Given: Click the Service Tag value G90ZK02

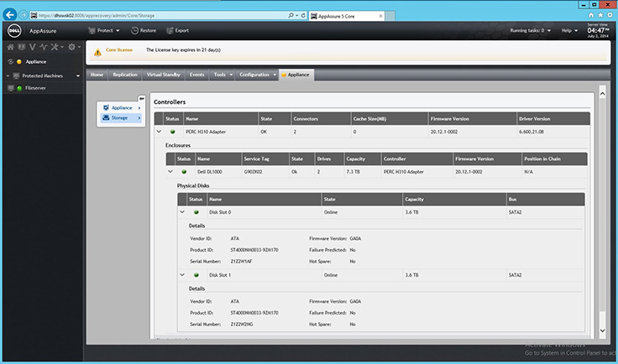Looking at the screenshot, I should pyautogui.click(x=253, y=172).
